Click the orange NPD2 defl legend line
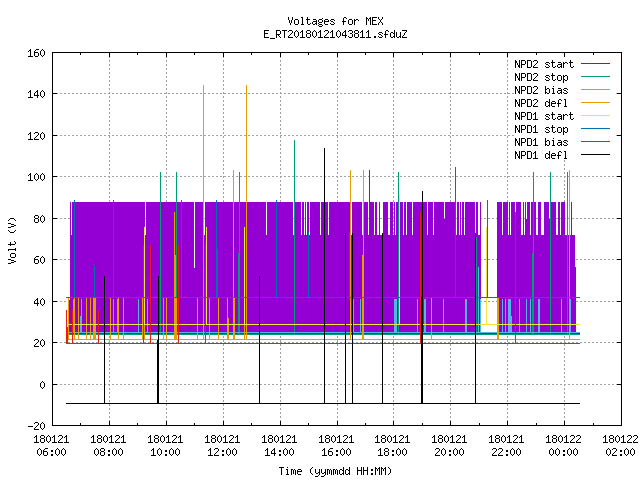Image resolution: width=640 pixels, height=480 pixels. point(595,103)
